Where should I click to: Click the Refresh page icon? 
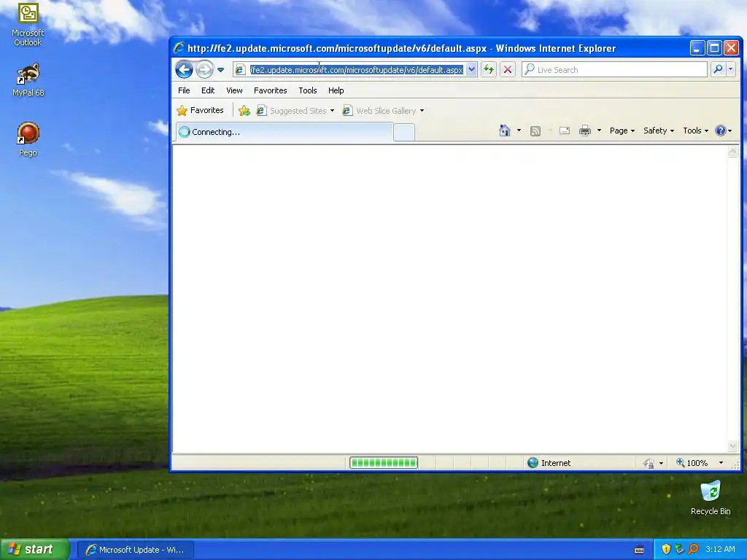click(489, 69)
